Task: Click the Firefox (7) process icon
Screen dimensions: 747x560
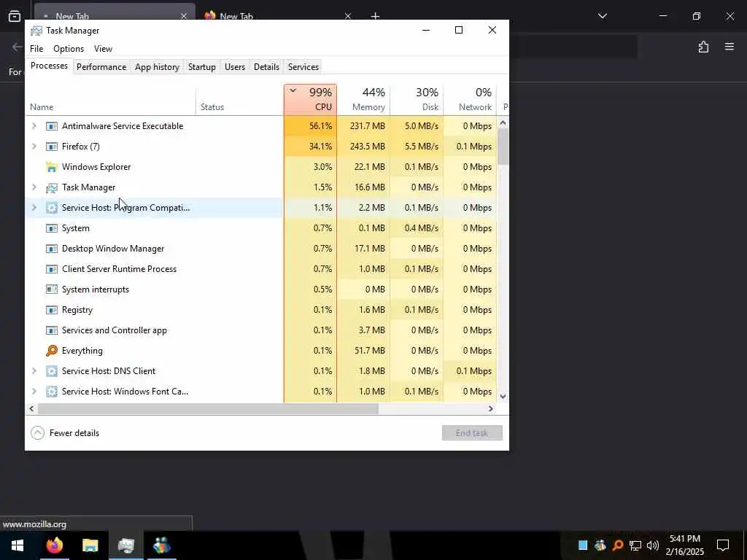Action: tap(52, 147)
